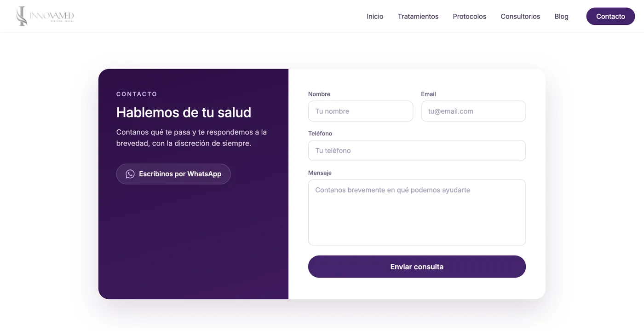Open the Protocolos navigation item
This screenshot has width=644, height=331.
coord(469,17)
